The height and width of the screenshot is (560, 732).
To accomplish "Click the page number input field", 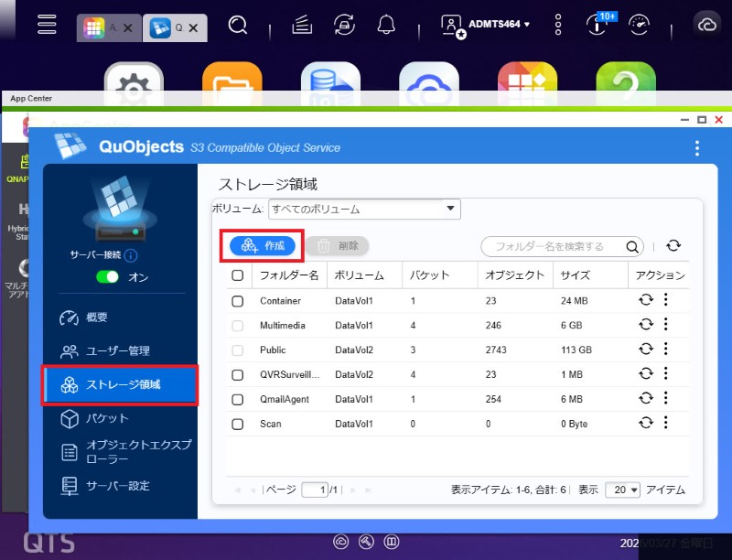I will [x=315, y=490].
